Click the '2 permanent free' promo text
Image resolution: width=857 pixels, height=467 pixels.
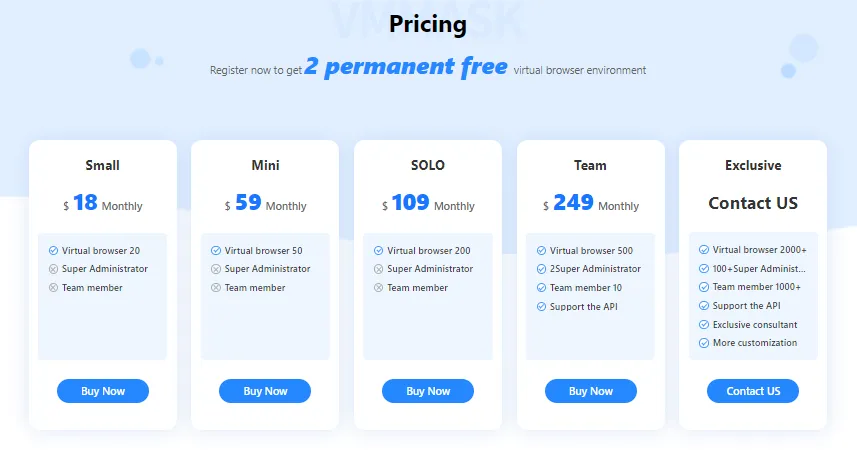tap(406, 68)
